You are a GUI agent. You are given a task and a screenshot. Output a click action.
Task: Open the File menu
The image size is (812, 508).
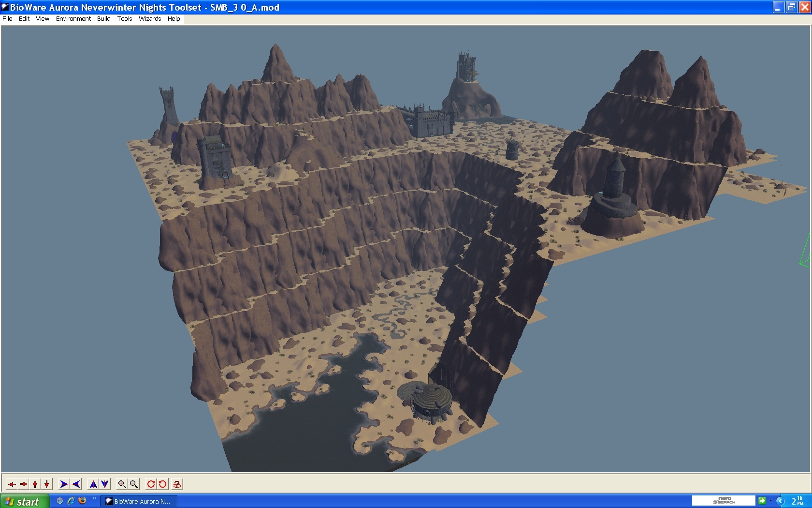click(7, 19)
